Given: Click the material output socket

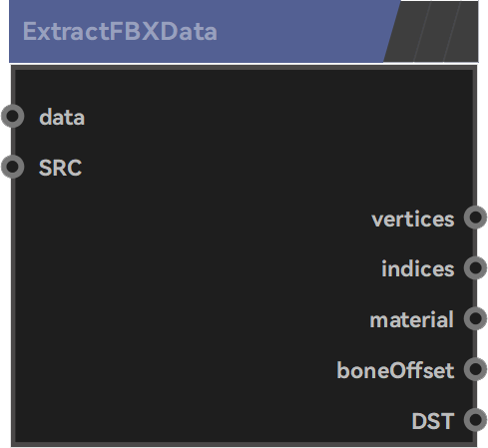Looking at the screenshot, I should coord(475,318).
